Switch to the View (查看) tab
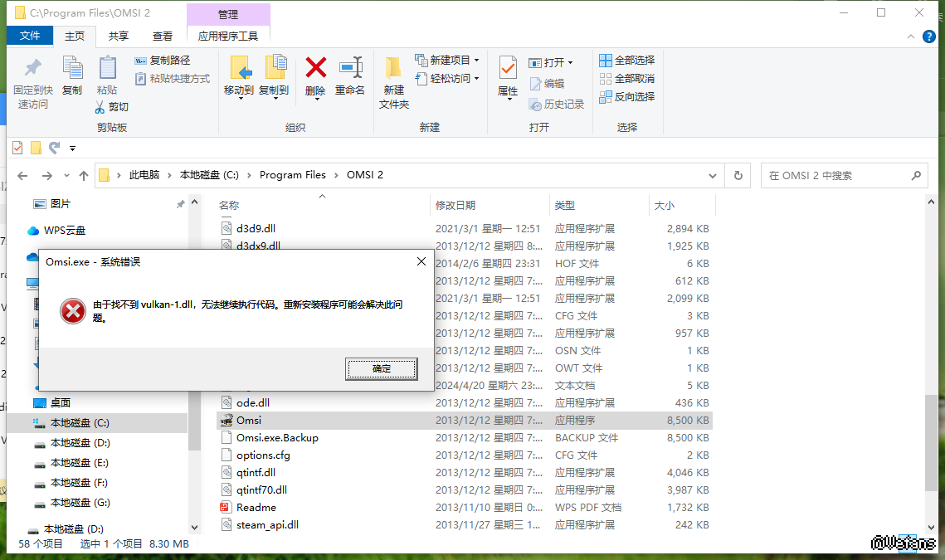 click(162, 37)
